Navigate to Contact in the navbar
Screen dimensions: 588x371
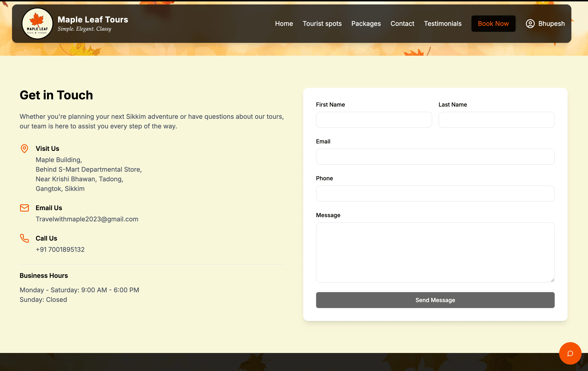coord(402,24)
